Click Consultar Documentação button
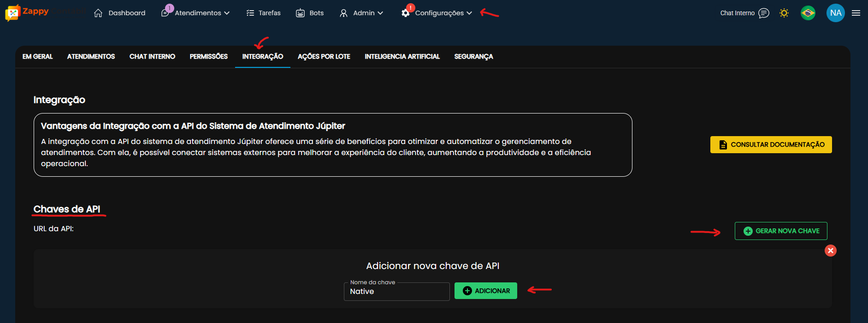This screenshot has height=323, width=868. (771, 144)
